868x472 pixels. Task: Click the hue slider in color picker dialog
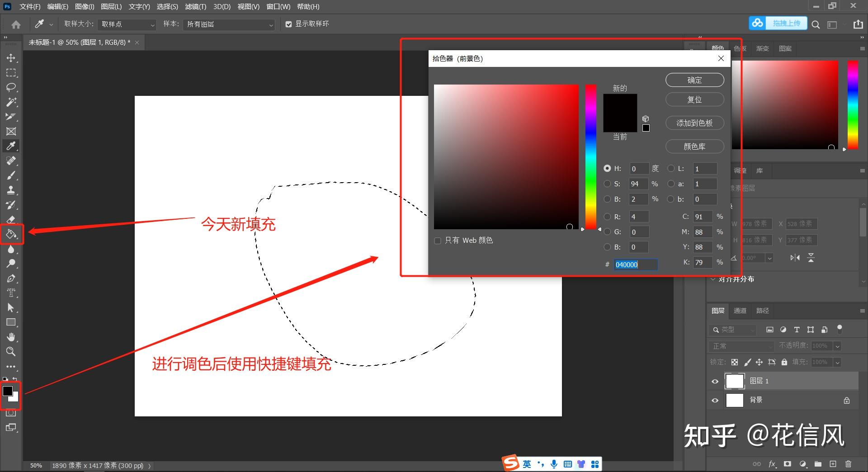591,156
